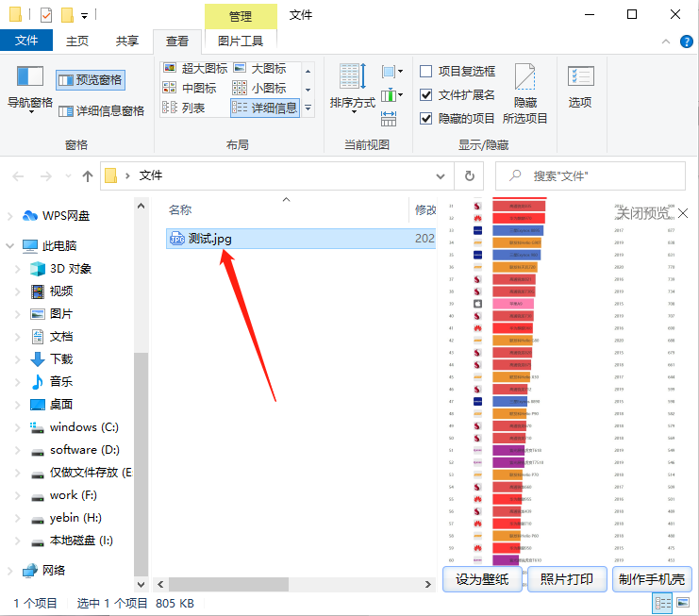Open 音乐 folder in sidebar
Viewport: 699px width, 616px height.
[x=61, y=382]
